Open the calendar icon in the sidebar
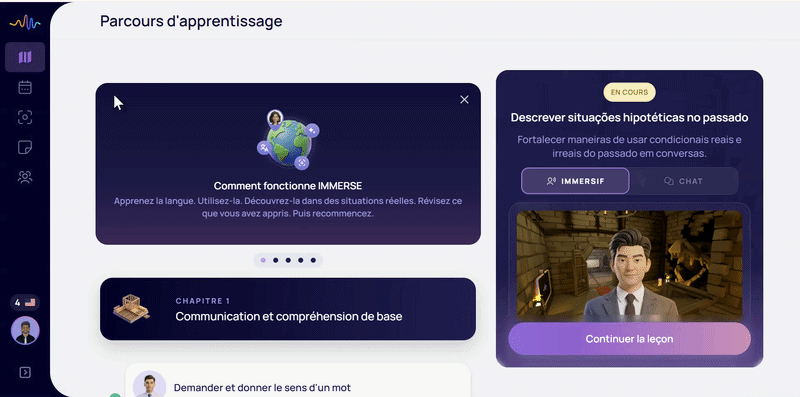This screenshot has width=800, height=397. [25, 88]
